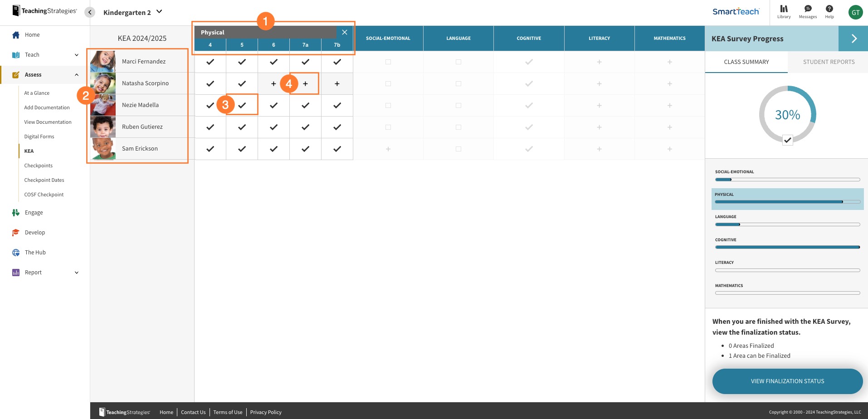Toggle Nezie Madella's Language checkbox

[458, 105]
